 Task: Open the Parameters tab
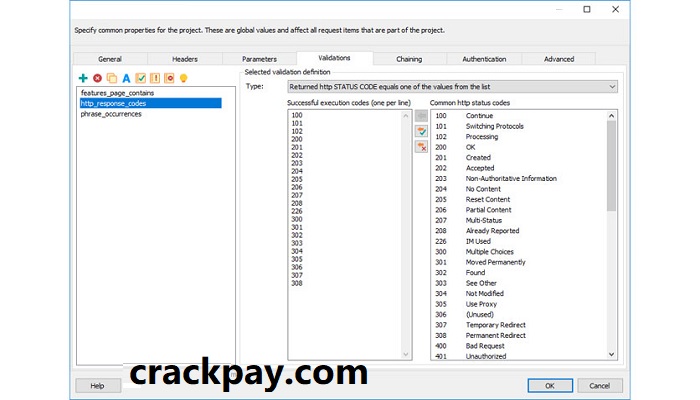(259, 59)
